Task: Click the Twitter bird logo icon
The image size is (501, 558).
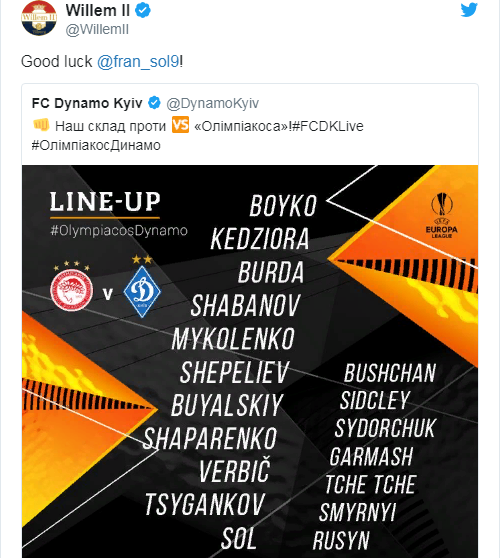Action: 469,9
